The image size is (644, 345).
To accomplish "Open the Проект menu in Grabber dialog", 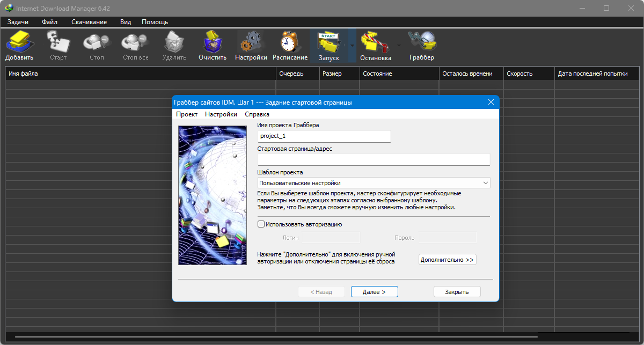I will coord(187,114).
